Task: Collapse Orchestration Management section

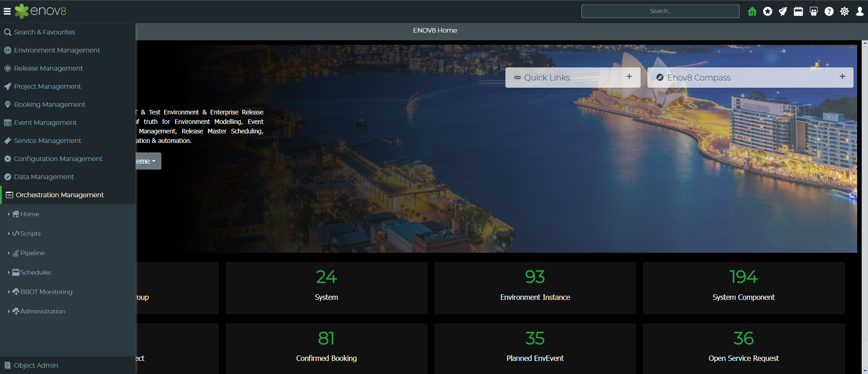Action: (x=68, y=195)
